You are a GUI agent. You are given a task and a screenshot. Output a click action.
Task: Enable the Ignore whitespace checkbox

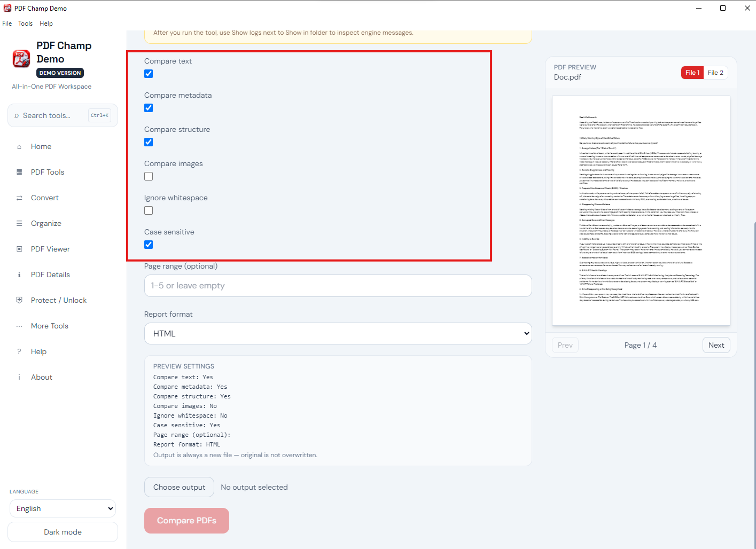149,210
